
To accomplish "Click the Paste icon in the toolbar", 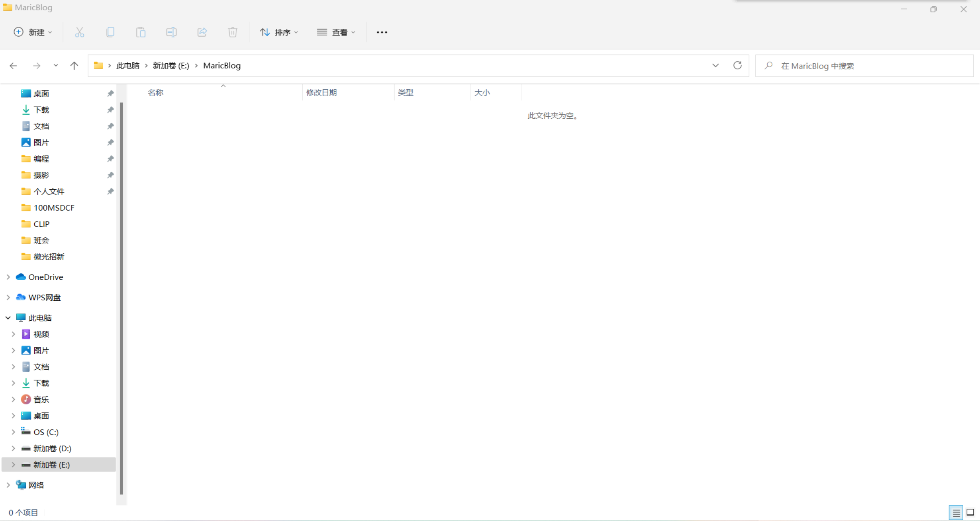I will tap(141, 32).
